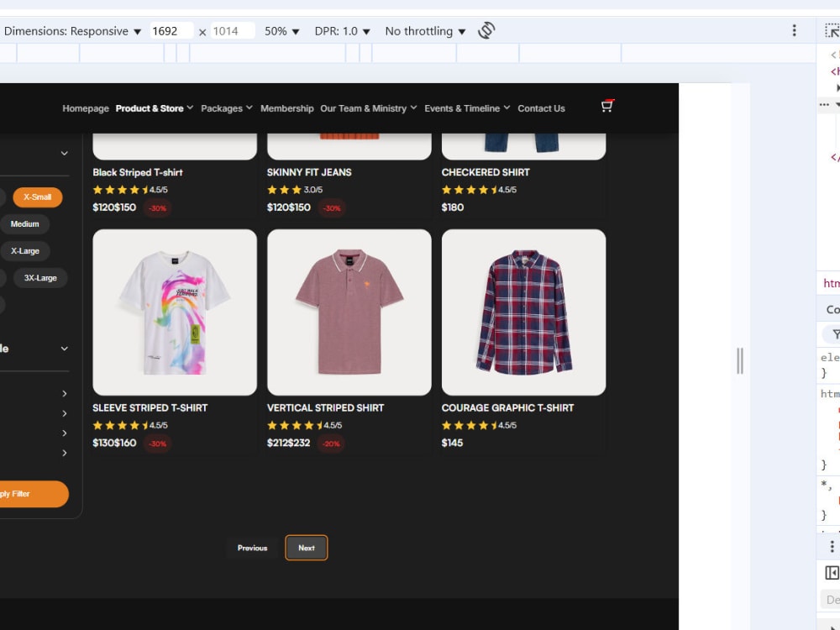Screen dimensions: 840x630
Task: Click the Next pagination button
Action: pyautogui.click(x=307, y=548)
